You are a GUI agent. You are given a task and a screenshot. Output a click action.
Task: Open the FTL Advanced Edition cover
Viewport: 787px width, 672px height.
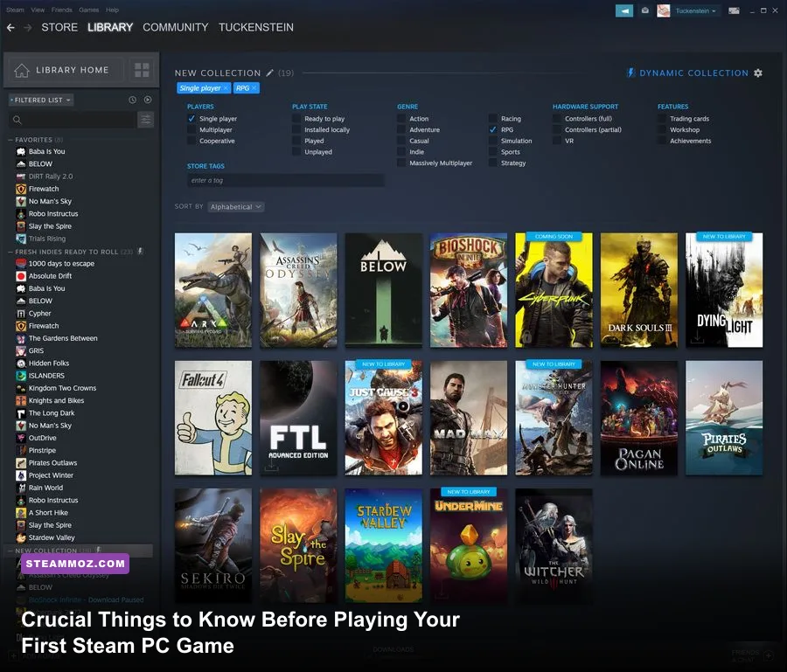coord(298,418)
